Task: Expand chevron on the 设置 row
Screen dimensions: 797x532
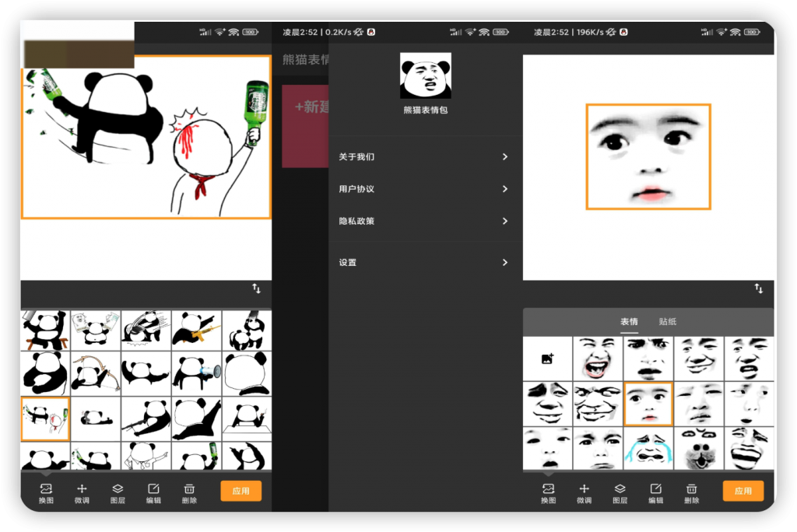Action: coord(504,262)
